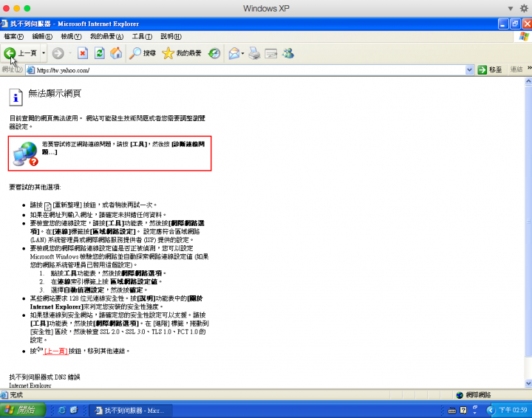The image size is (532, 418).
Task: Click the taskbar clock 下午 02:59
Action: coord(513,410)
